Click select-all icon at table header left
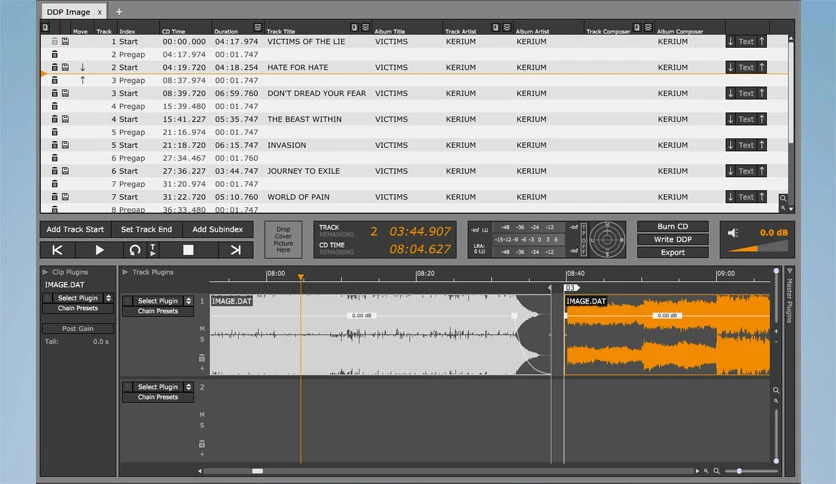Image resolution: width=836 pixels, height=484 pixels. click(45, 27)
